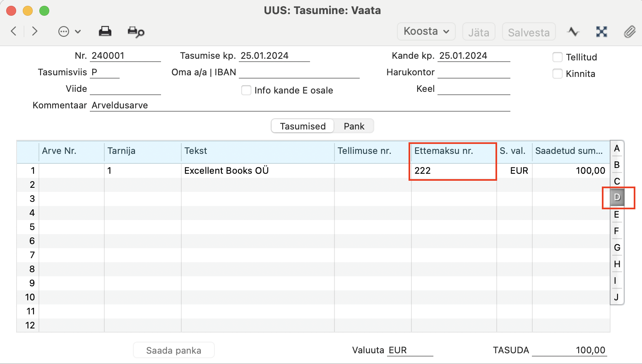The width and height of the screenshot is (642, 364).
Task: Enable the Tellitud checkbox
Action: [x=558, y=57]
